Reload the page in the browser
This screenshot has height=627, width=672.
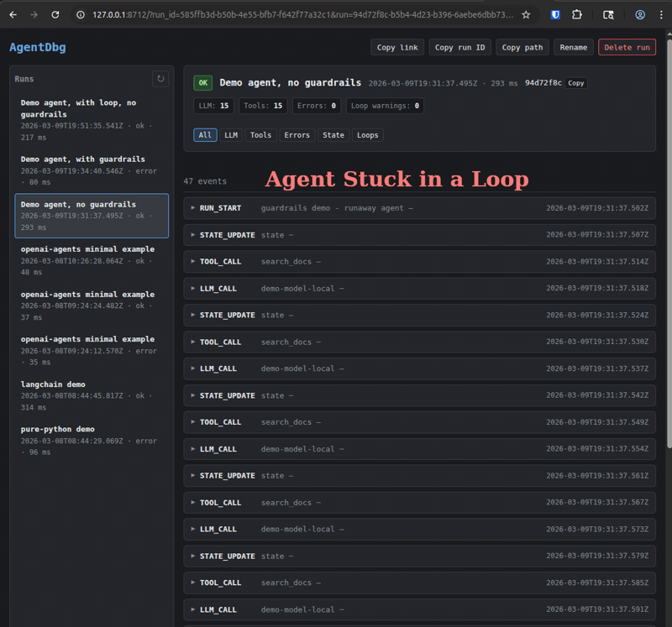coord(55,14)
